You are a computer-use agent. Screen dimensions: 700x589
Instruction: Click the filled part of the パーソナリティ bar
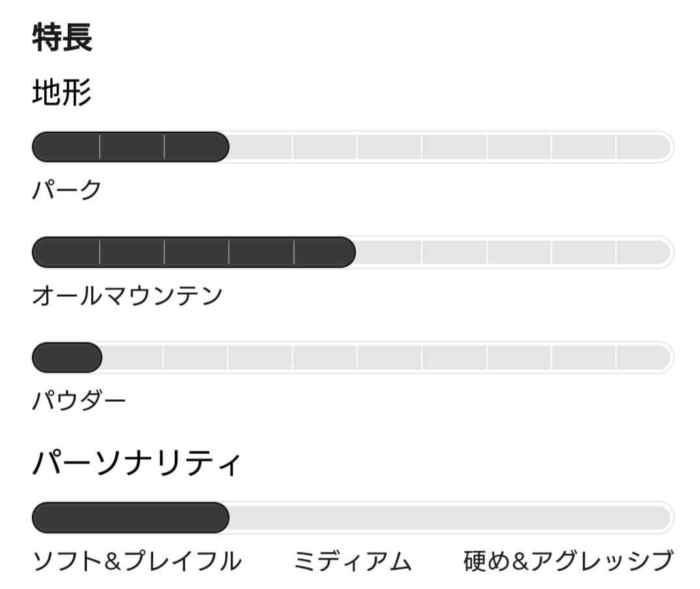[x=130, y=518]
